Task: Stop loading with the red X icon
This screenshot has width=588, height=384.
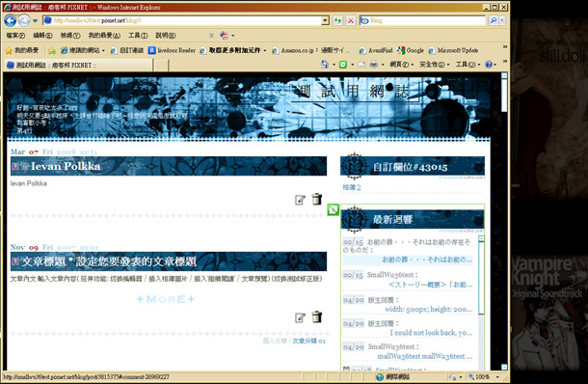Action: [351, 20]
